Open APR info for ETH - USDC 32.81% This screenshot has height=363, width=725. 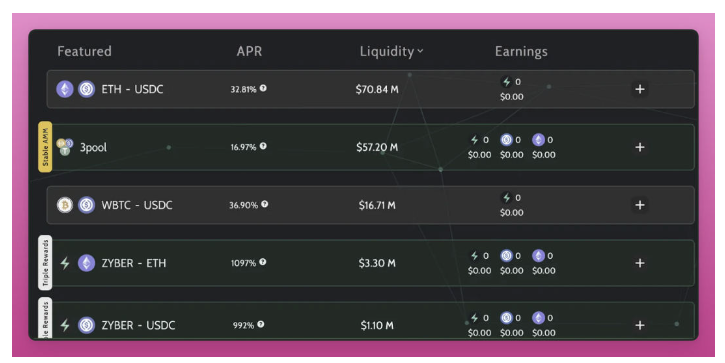(x=263, y=88)
